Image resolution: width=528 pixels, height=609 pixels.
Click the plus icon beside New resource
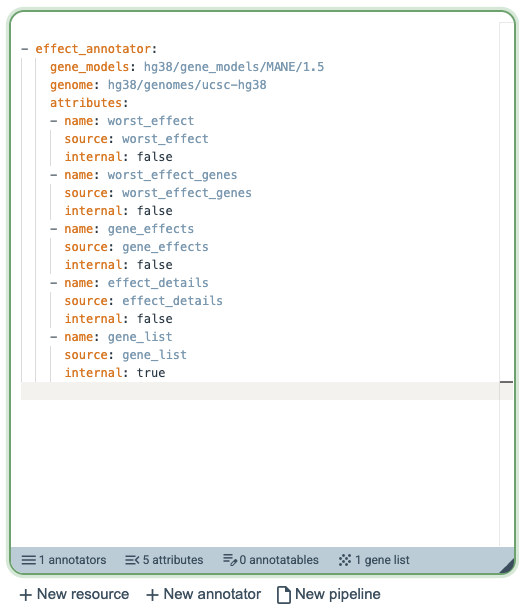26,595
